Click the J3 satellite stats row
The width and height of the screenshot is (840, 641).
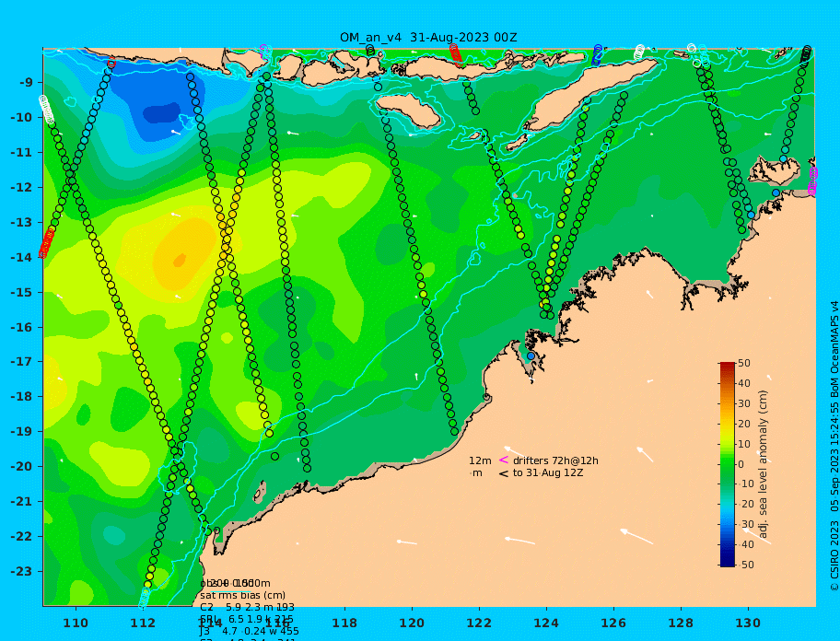[249, 631]
